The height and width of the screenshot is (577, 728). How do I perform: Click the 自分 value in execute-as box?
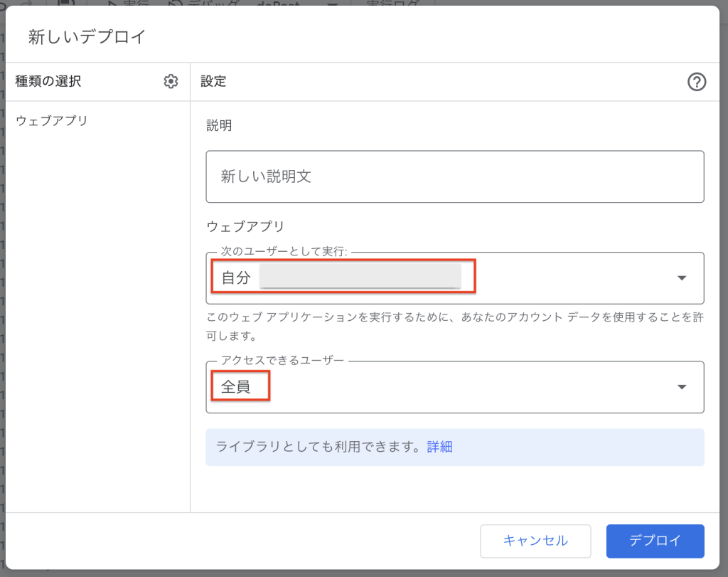pyautogui.click(x=236, y=277)
